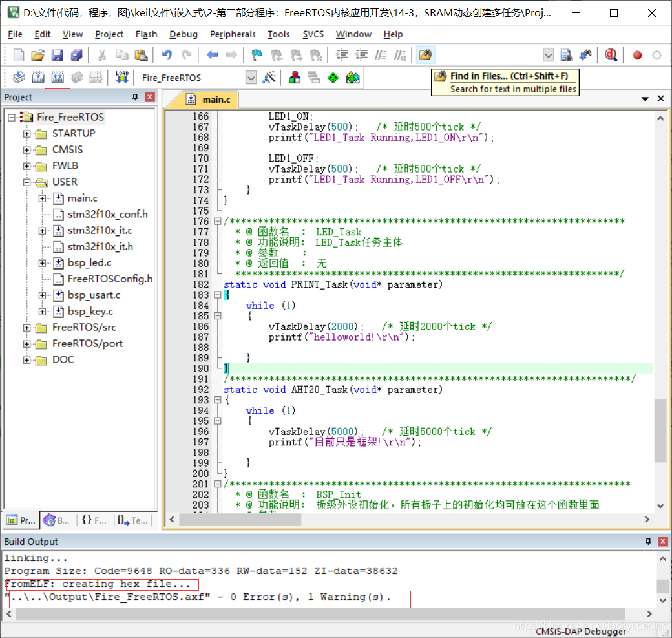Pin the Project panel
672x638 pixels.
[x=135, y=97]
